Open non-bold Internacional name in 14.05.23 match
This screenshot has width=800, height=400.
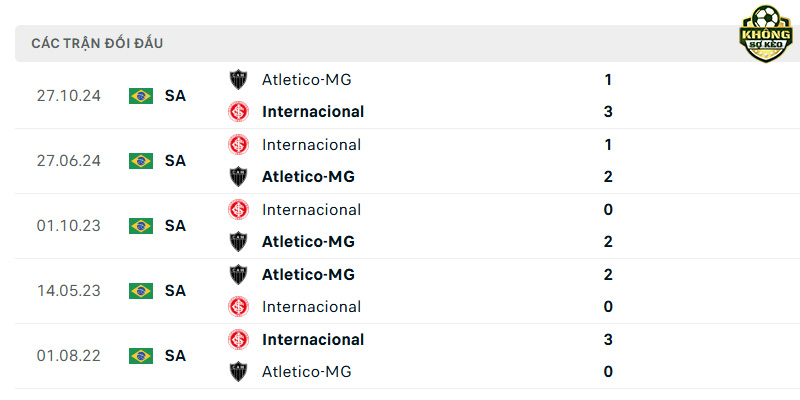311,307
